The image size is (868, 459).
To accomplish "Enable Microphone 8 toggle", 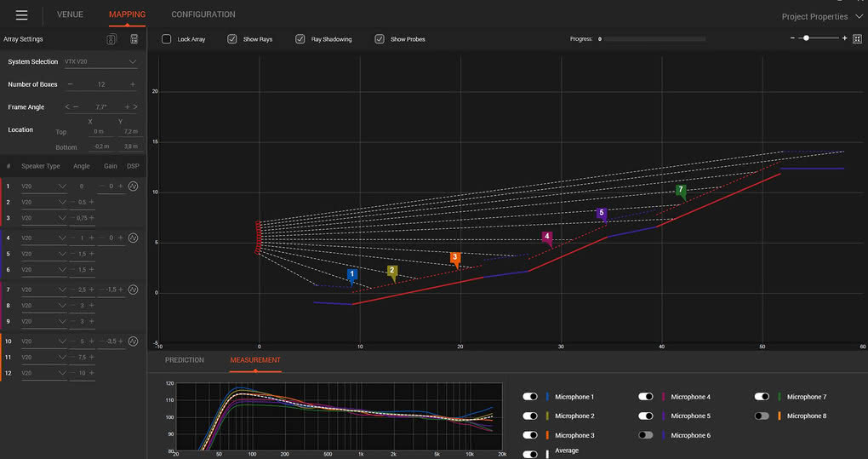I will click(762, 416).
